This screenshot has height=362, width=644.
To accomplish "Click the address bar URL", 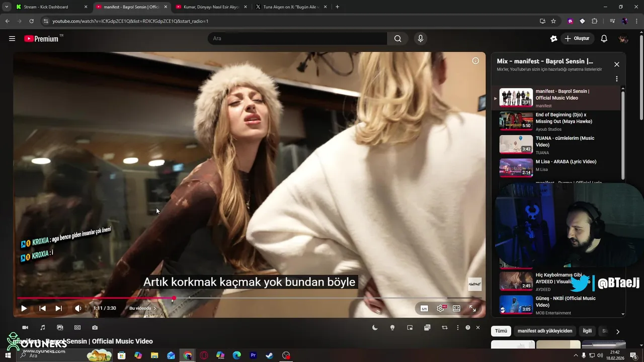I will (130, 21).
